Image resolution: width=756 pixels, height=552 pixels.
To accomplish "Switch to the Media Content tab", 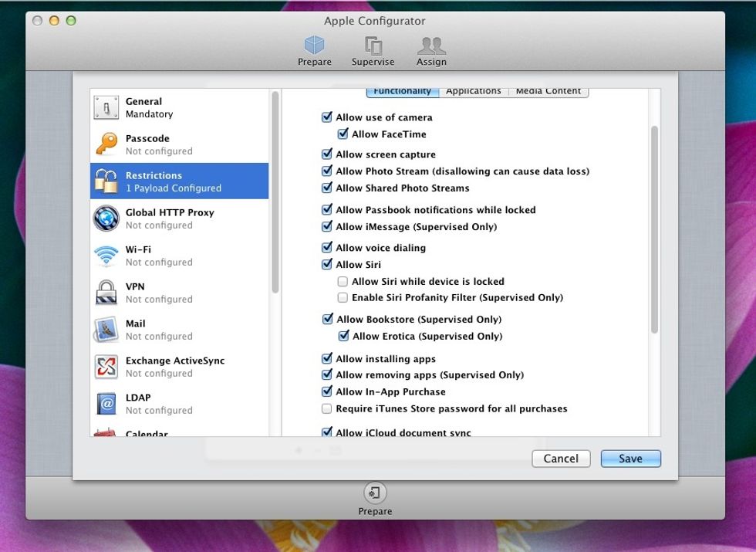I will (x=548, y=92).
